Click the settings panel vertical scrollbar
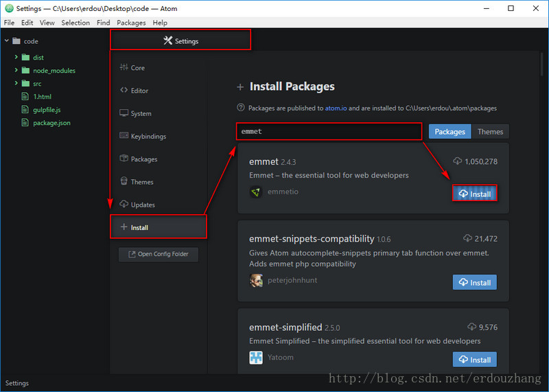The image size is (549, 392). (x=541, y=63)
